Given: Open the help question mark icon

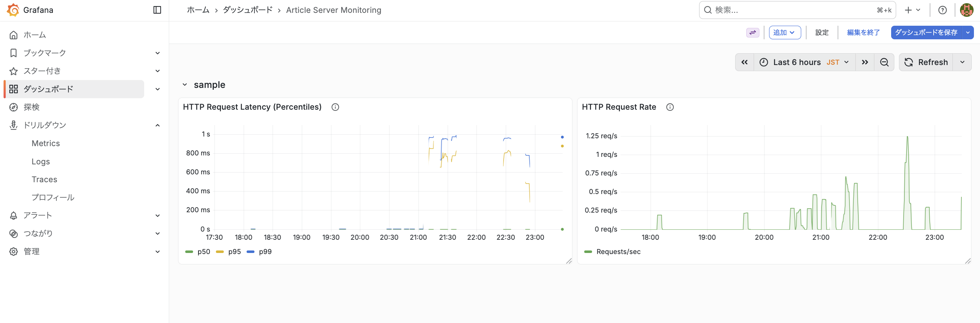Looking at the screenshot, I should click(942, 10).
